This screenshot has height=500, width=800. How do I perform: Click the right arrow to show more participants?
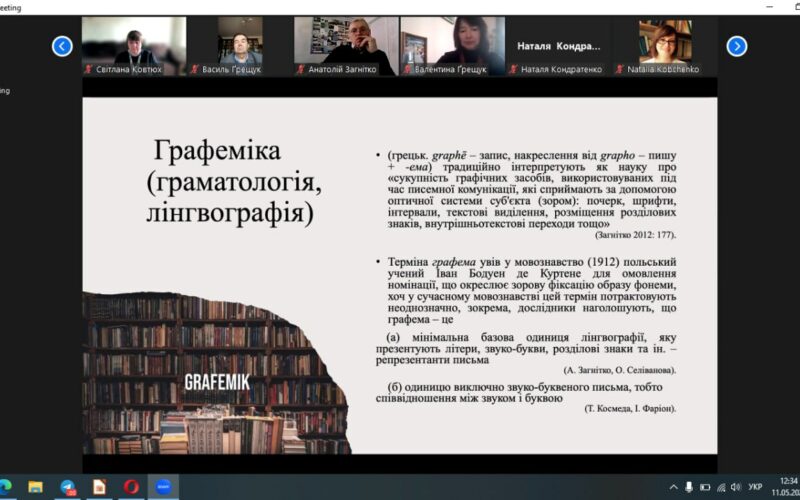(x=737, y=46)
